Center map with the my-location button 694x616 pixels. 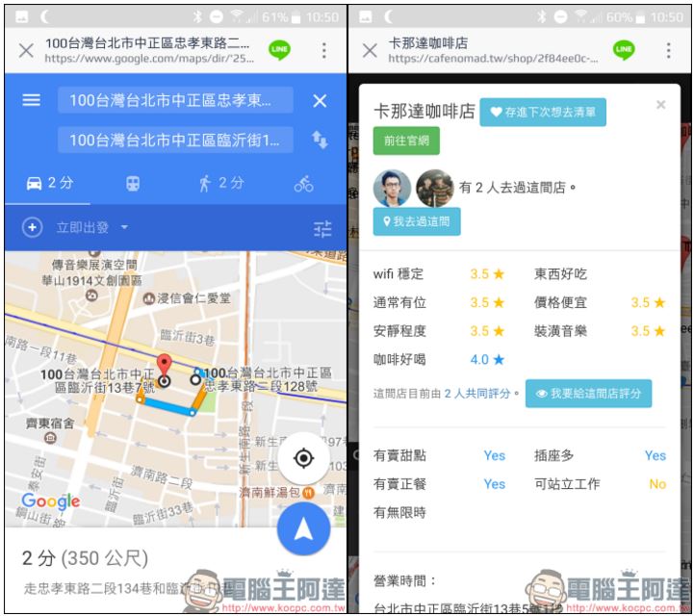tap(303, 458)
